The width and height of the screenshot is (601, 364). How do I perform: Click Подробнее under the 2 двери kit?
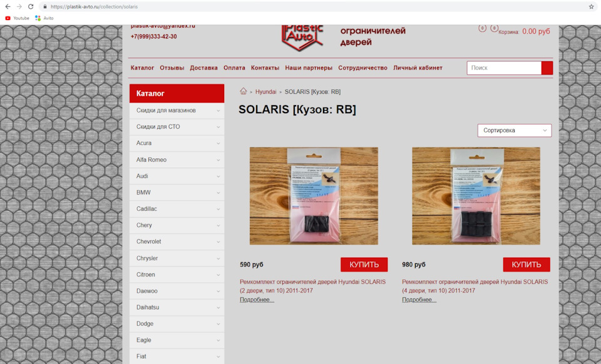pyautogui.click(x=257, y=300)
